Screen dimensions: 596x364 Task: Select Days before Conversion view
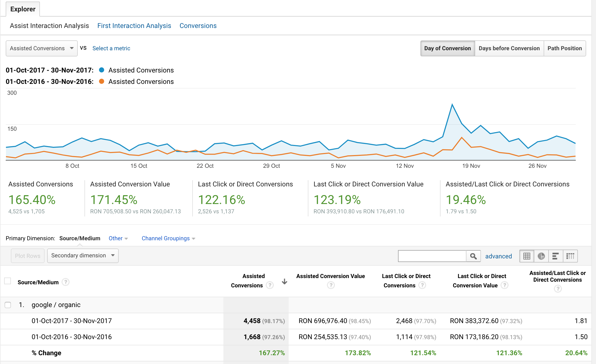pyautogui.click(x=509, y=48)
